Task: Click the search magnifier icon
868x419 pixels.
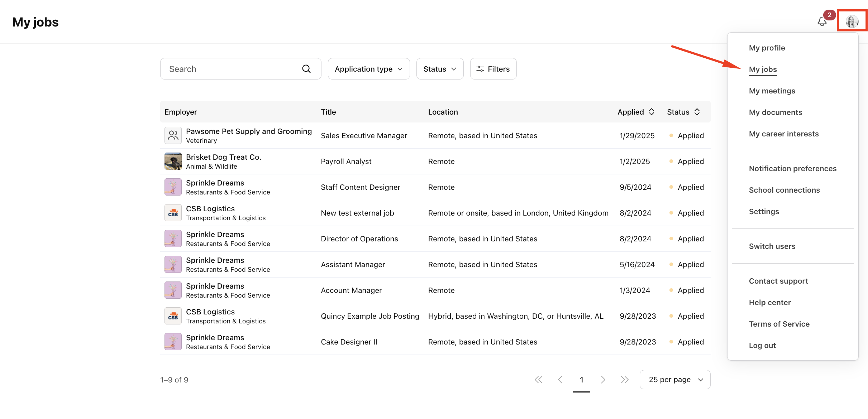Action: point(306,69)
